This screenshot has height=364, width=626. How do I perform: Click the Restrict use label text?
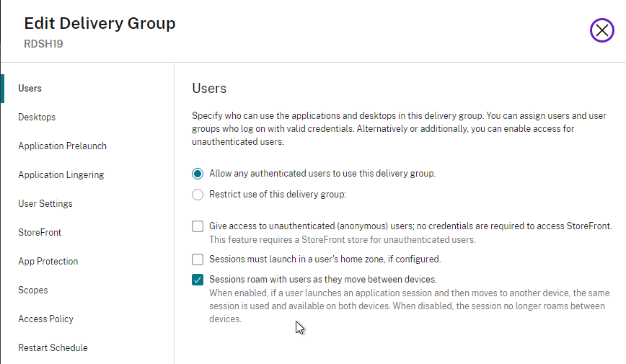tap(278, 195)
